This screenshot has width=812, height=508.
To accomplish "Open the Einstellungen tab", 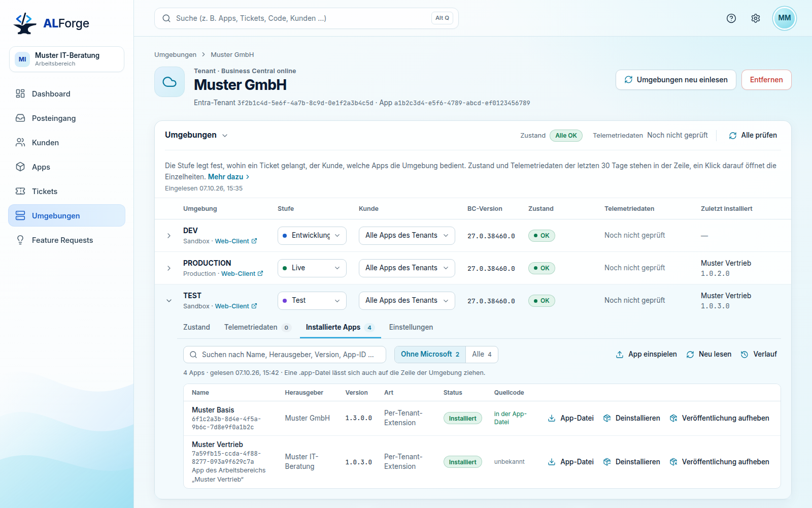I will (411, 327).
